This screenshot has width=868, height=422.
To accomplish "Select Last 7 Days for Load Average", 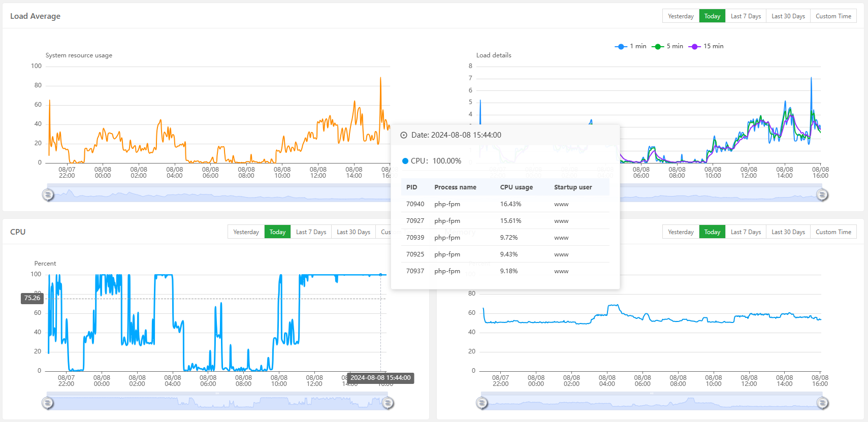I will coord(746,16).
